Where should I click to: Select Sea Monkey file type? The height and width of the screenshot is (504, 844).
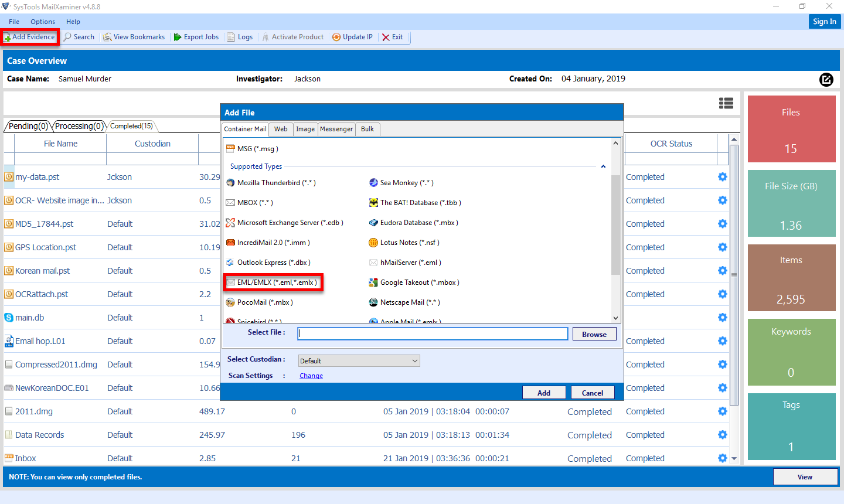pyautogui.click(x=401, y=183)
